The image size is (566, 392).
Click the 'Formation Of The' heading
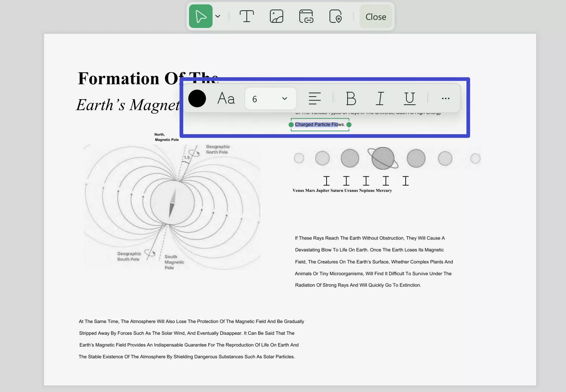pyautogui.click(x=149, y=78)
